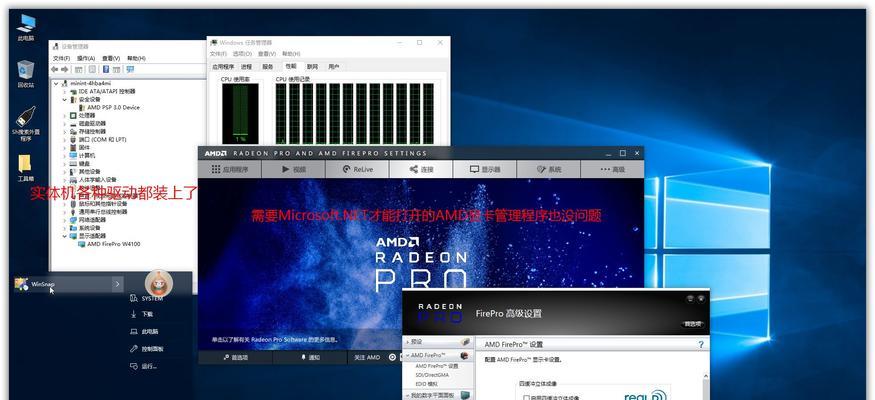Open the 高级 tab in Radeon Pro Settings
The width and height of the screenshot is (875, 400).
[612, 169]
